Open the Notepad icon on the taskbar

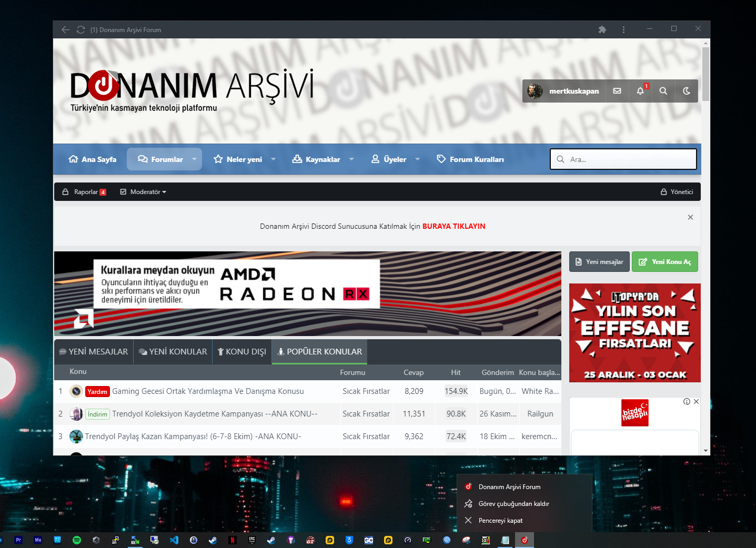coord(505,540)
